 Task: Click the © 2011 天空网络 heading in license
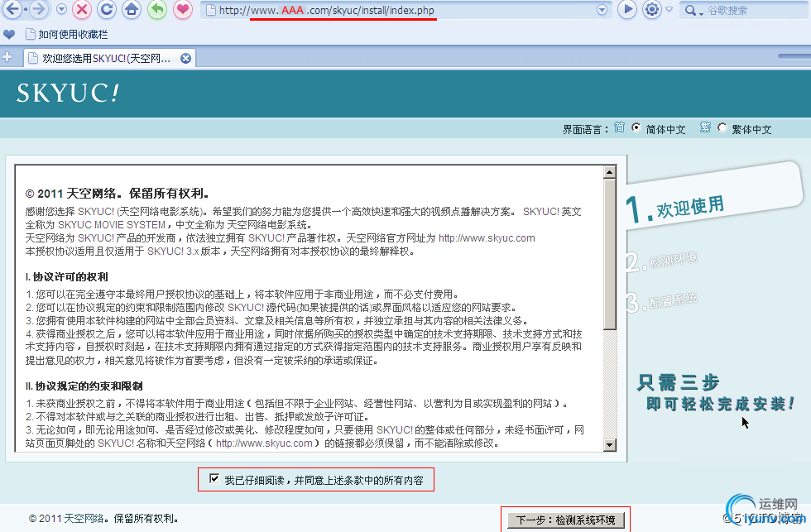pyautogui.click(x=117, y=194)
